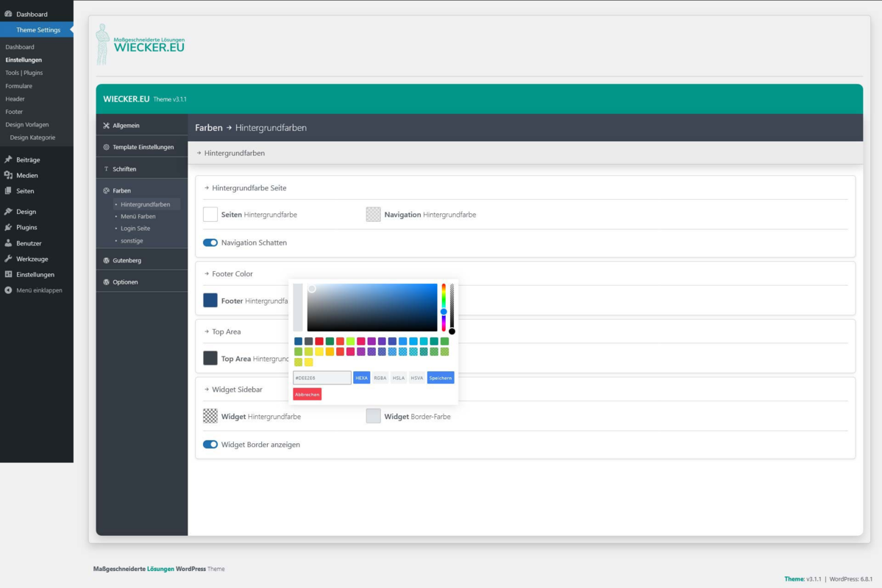This screenshot has height=588, width=882.
Task: Click the red Abbrechen button
Action: pos(307,394)
